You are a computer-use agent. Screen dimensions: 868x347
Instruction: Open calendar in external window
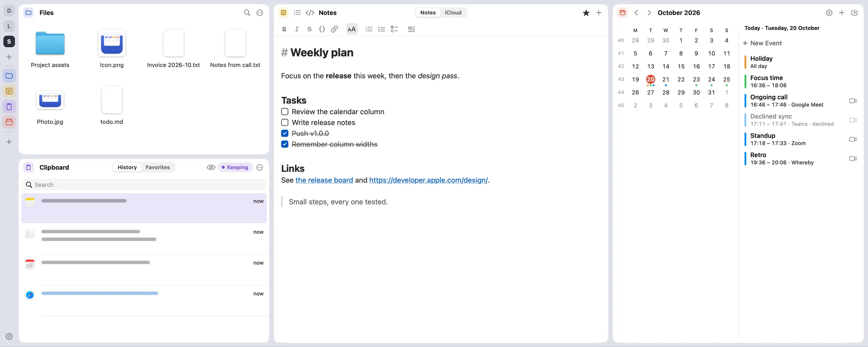pyautogui.click(x=855, y=13)
